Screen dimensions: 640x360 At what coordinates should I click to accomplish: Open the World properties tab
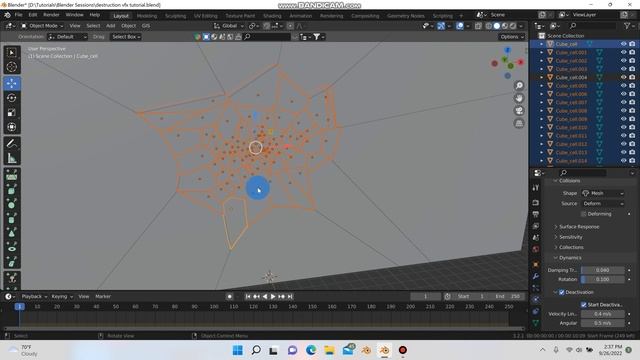(536, 249)
